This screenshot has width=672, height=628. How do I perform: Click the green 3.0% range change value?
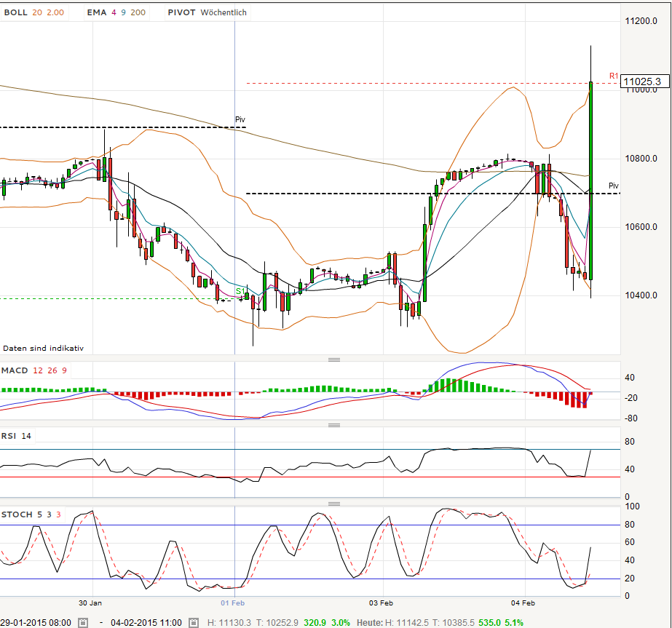point(341,622)
